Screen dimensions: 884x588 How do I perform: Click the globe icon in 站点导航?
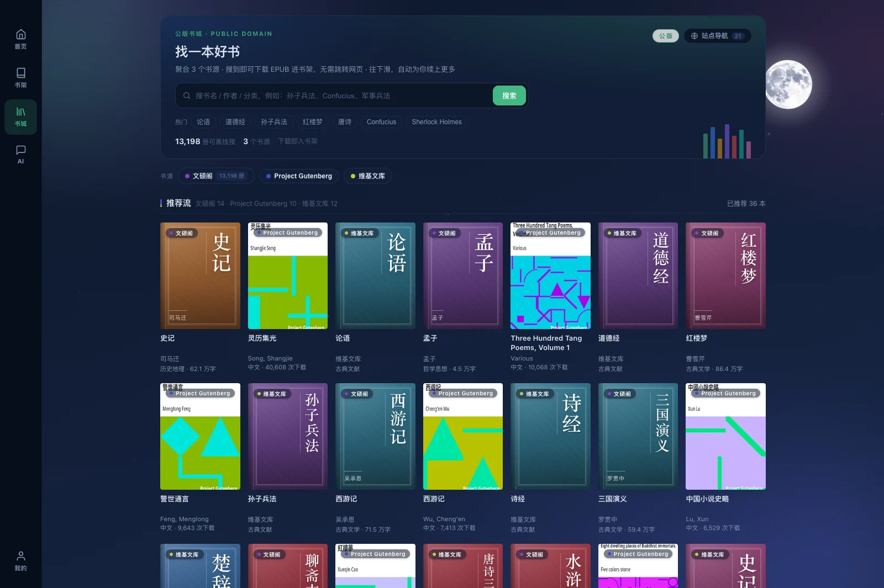click(694, 36)
